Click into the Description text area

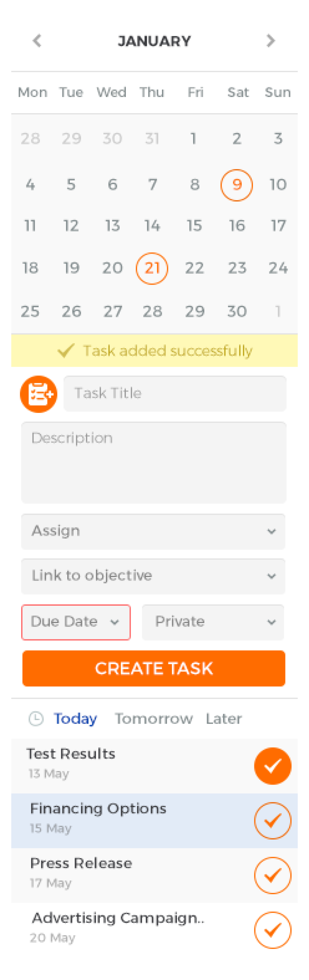pyautogui.click(x=154, y=462)
